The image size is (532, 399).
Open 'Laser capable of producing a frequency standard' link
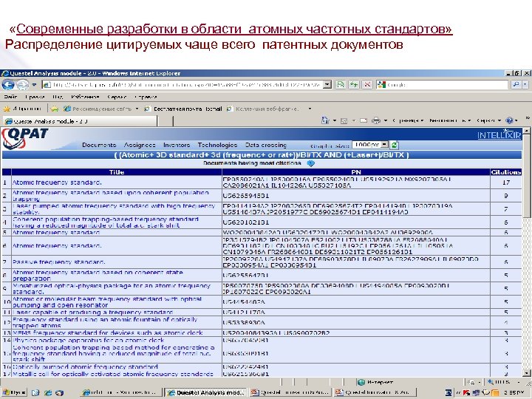pos(92,312)
